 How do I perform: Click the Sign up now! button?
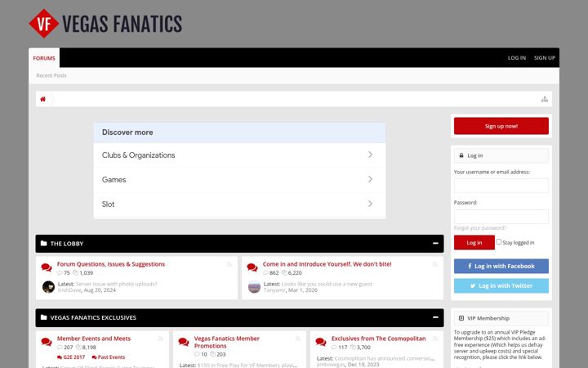pos(501,126)
